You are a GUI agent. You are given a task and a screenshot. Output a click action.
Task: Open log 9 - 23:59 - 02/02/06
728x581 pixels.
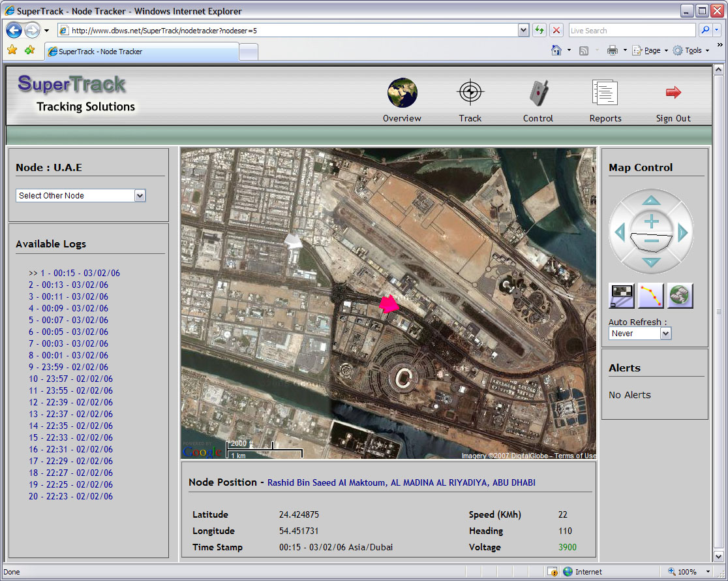click(68, 367)
